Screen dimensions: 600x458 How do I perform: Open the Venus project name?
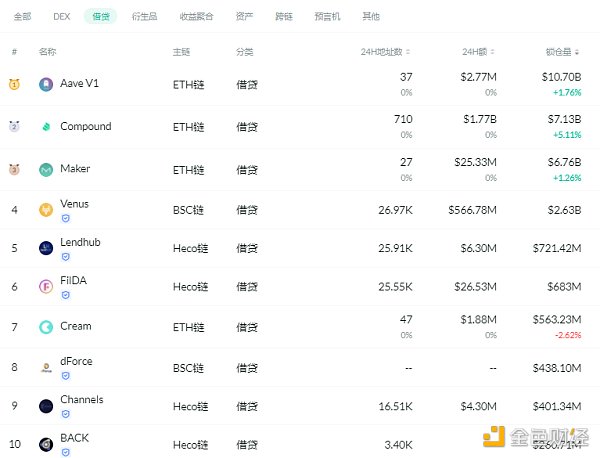point(74,204)
